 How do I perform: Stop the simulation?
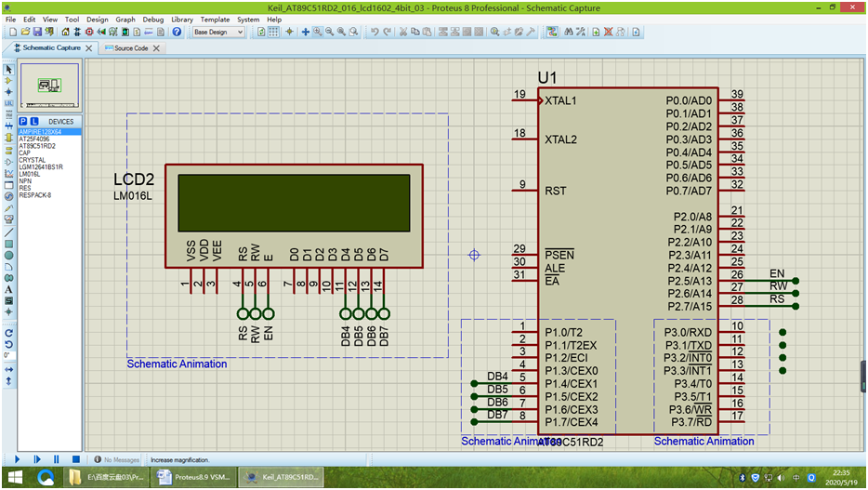[76, 459]
